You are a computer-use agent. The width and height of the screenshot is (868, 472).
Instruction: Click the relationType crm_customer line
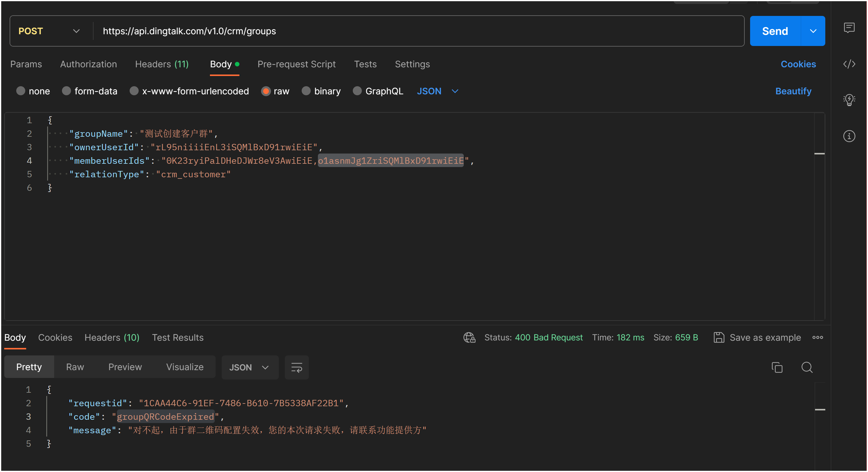pos(149,174)
